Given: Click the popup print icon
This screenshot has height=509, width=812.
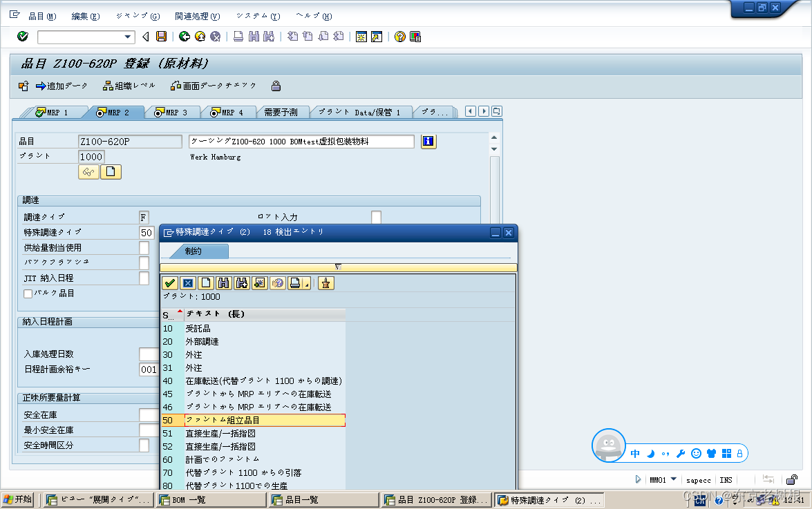Looking at the screenshot, I should click(294, 283).
